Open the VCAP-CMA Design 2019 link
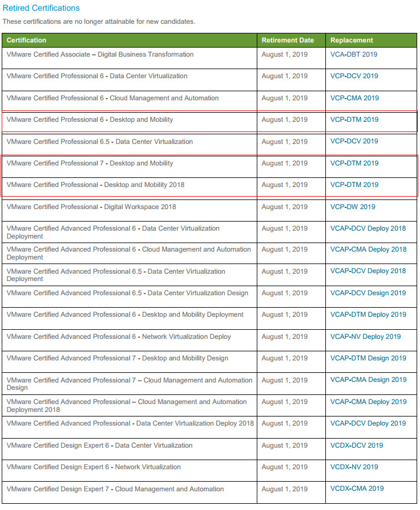 (368, 379)
